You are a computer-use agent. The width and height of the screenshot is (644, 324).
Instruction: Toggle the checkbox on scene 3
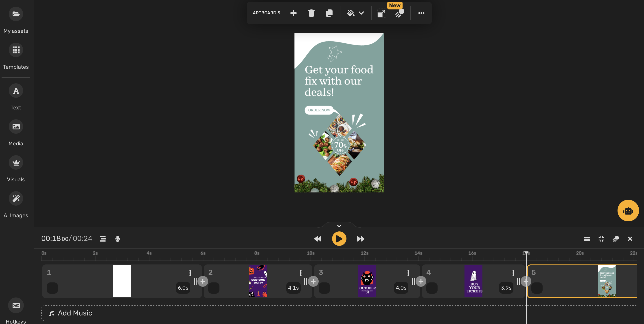(x=324, y=288)
